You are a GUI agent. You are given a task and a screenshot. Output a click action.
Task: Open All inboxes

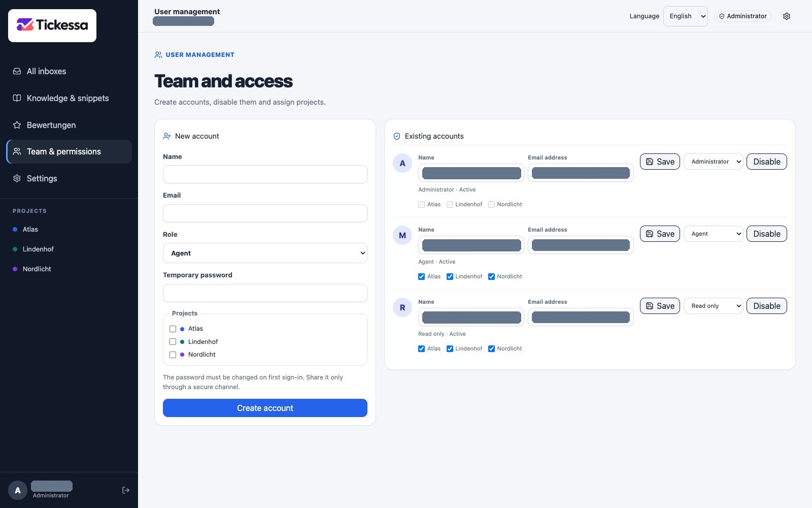coord(69,71)
